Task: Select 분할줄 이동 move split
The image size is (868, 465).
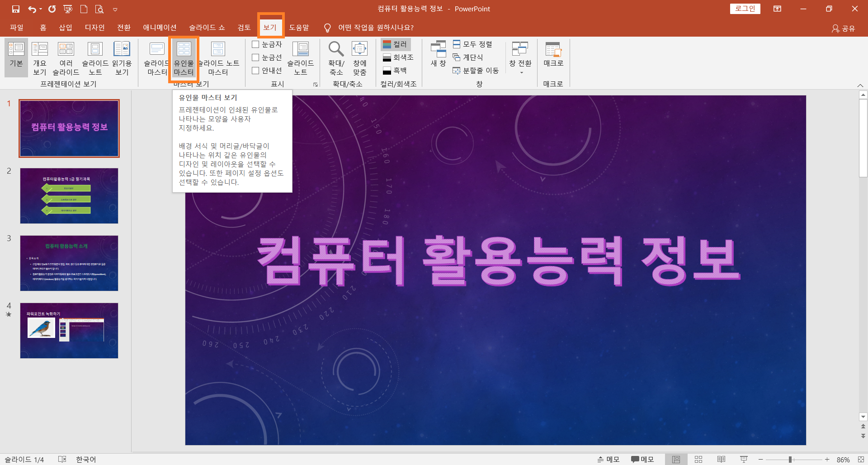Action: click(x=476, y=71)
